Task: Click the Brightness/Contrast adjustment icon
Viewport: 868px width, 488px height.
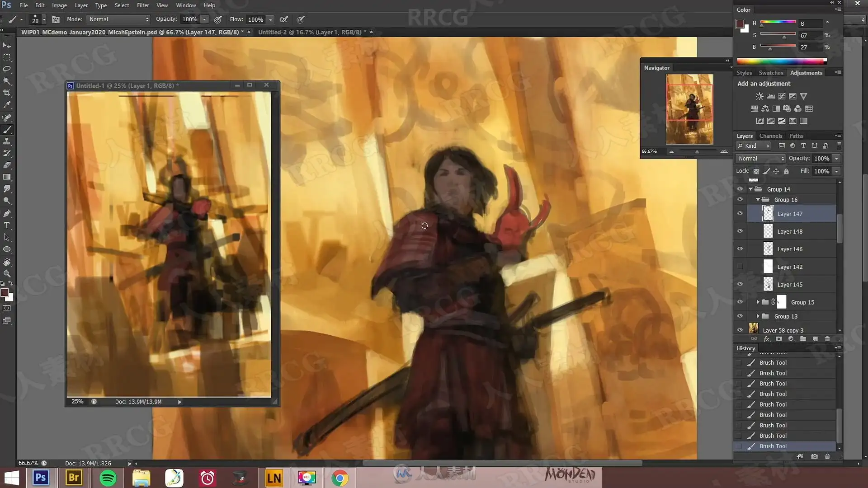Action: [x=759, y=96]
